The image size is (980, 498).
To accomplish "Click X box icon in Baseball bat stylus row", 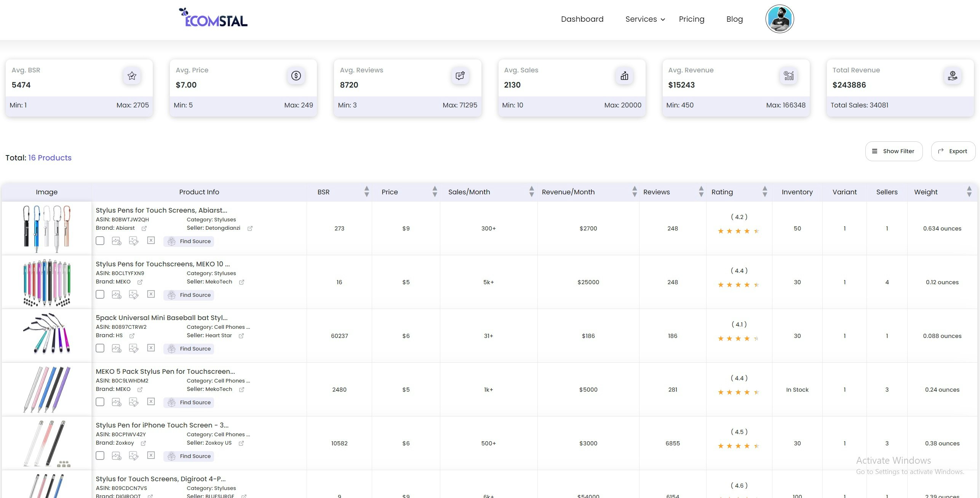I will [151, 348].
